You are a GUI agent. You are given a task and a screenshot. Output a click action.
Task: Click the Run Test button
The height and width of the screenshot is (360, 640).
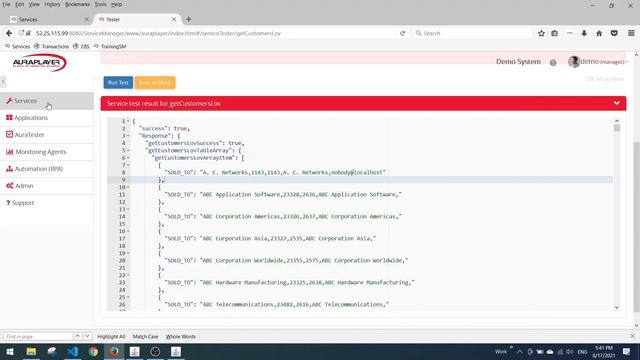coord(118,82)
